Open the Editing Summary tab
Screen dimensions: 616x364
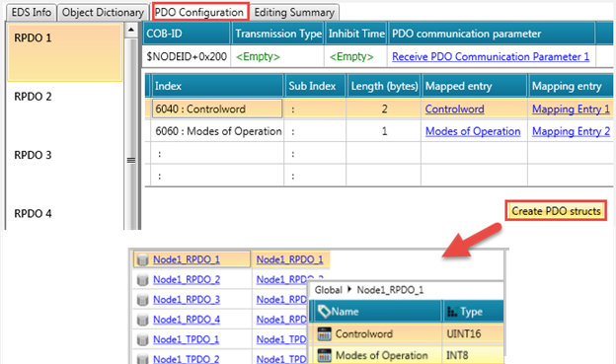point(294,12)
